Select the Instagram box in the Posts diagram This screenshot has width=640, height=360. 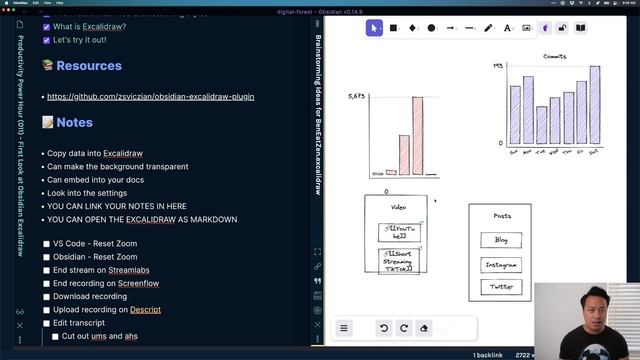click(501, 265)
